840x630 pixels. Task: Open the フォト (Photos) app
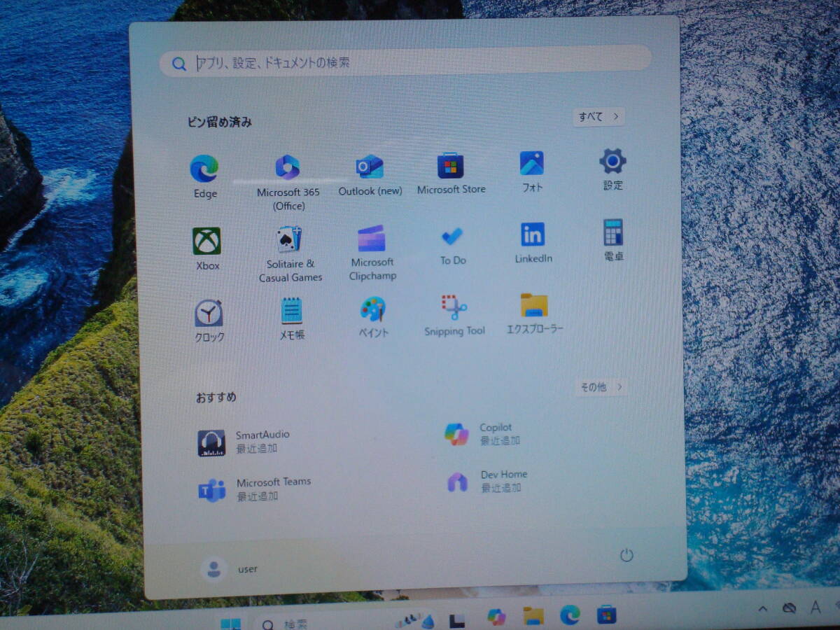(x=532, y=171)
